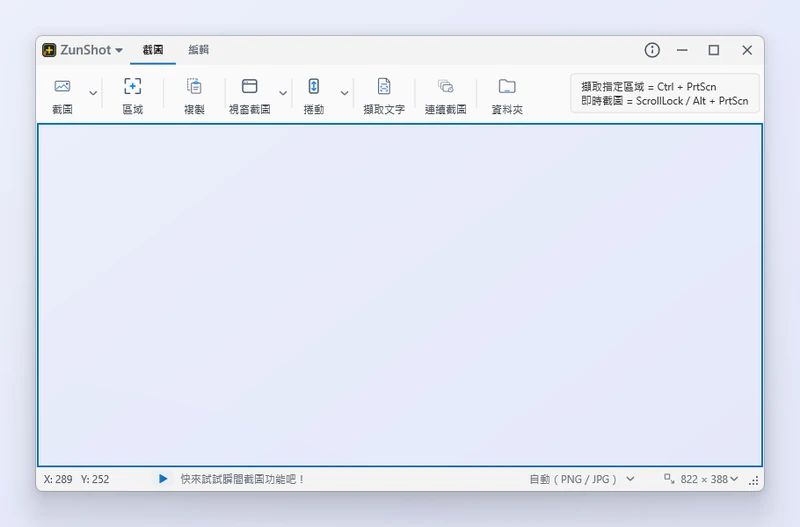Minimize the ZunShot window
Image resolution: width=800 pixels, height=527 pixels.
[x=682, y=50]
